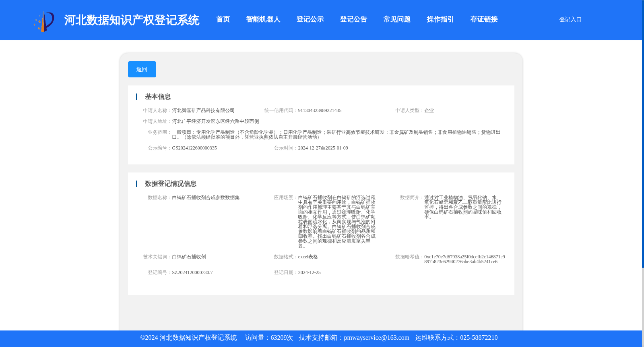Select credit code 911304323989221435
The width and height of the screenshot is (644, 347).
point(320,110)
